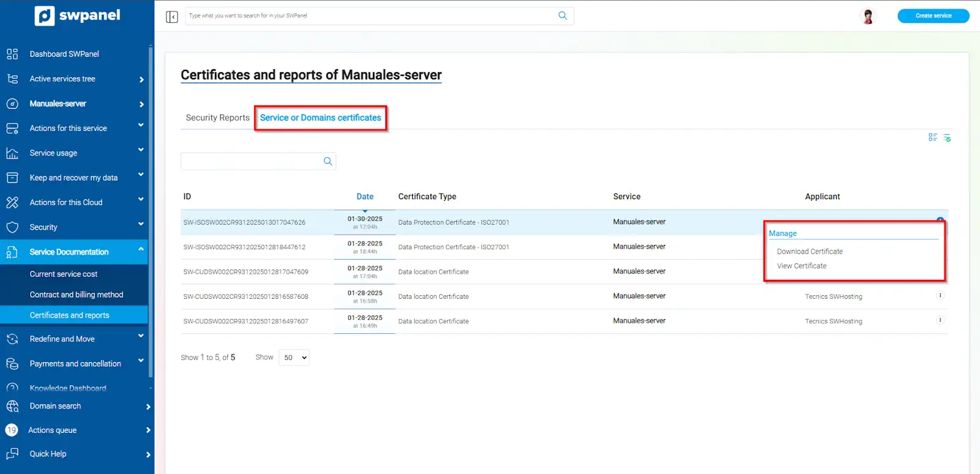Sort the table by Date column header

pyautogui.click(x=365, y=197)
